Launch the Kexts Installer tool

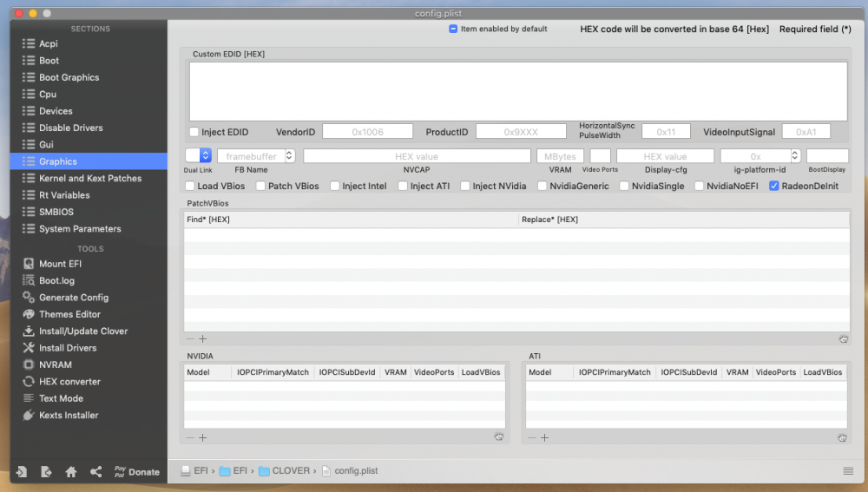tap(60, 415)
